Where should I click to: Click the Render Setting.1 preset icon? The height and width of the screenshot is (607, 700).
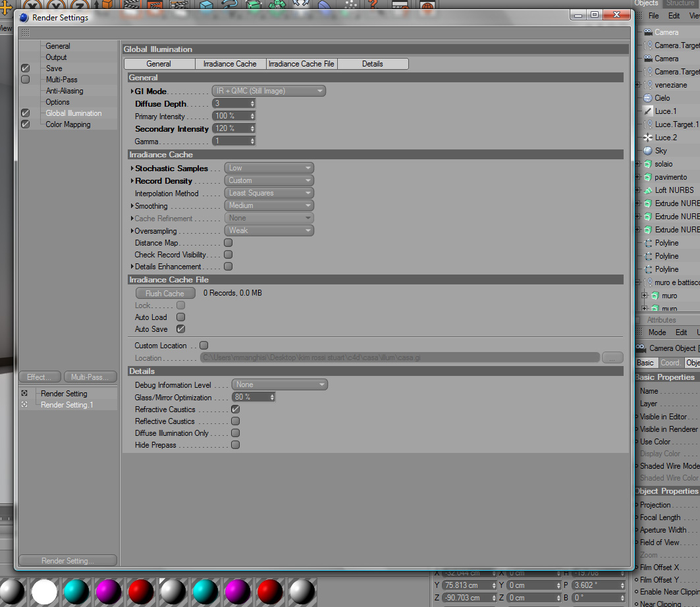coord(24,404)
